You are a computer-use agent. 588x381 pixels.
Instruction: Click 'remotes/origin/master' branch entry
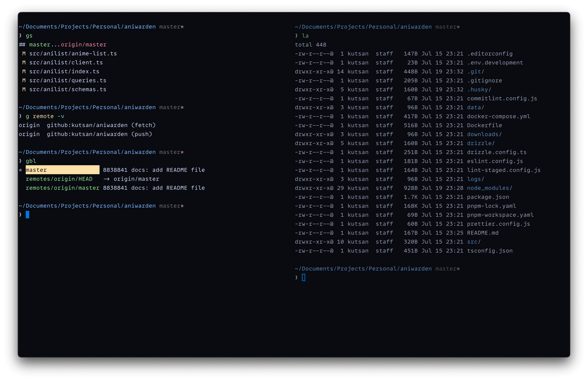[x=62, y=188]
